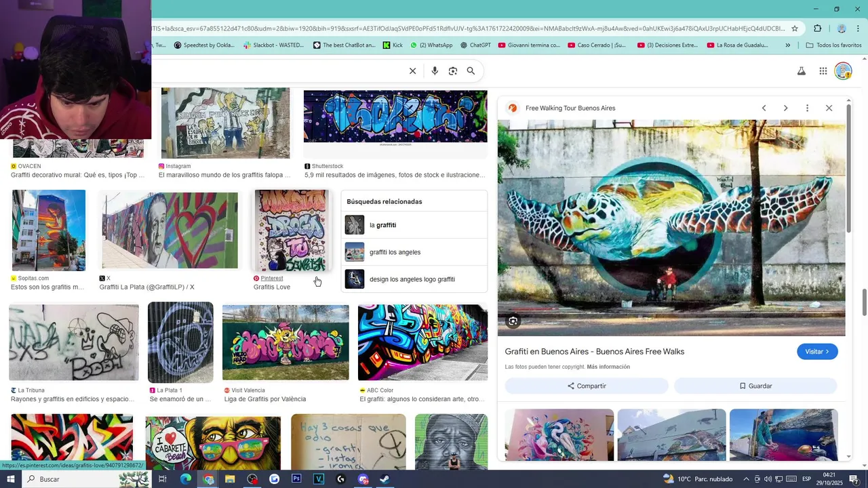The height and width of the screenshot is (488, 868).
Task: Show hidden system tray icons
Action: [745, 479]
